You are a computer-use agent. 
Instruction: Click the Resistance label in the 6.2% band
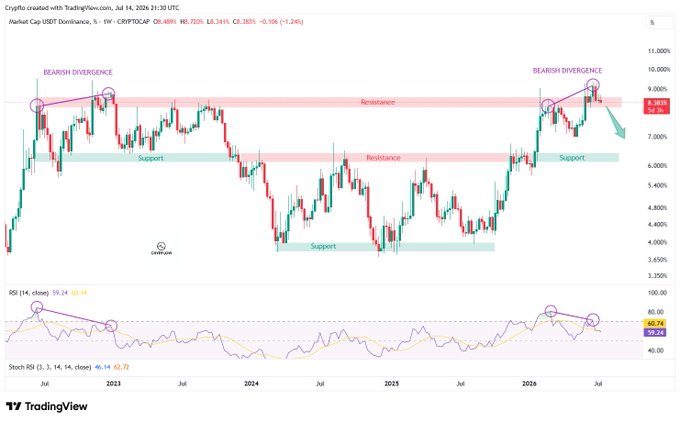pos(383,158)
